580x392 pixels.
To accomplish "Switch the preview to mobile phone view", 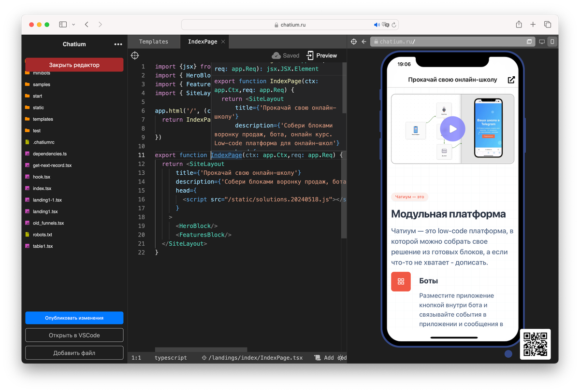I will 552,42.
